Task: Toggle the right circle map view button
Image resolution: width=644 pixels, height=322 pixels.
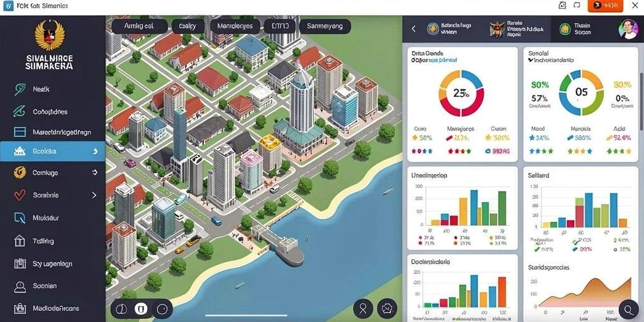Action: point(162,308)
